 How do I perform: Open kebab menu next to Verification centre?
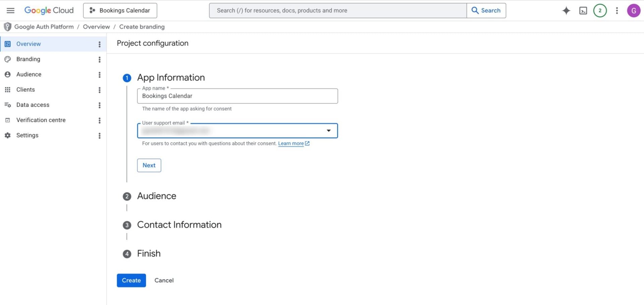point(99,121)
